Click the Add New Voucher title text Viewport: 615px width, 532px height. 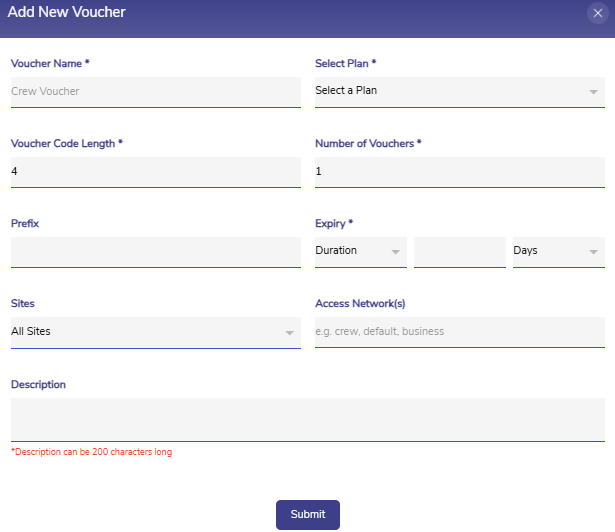pos(67,13)
